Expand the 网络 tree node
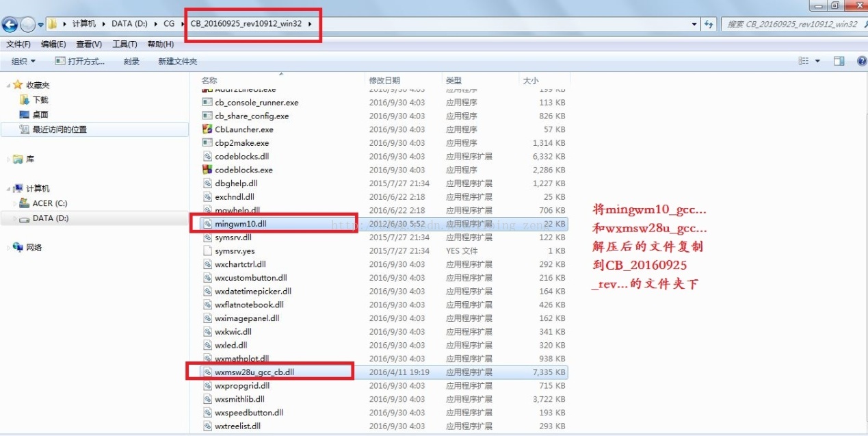Viewport: 868px width, 436px height. pyautogui.click(x=9, y=248)
